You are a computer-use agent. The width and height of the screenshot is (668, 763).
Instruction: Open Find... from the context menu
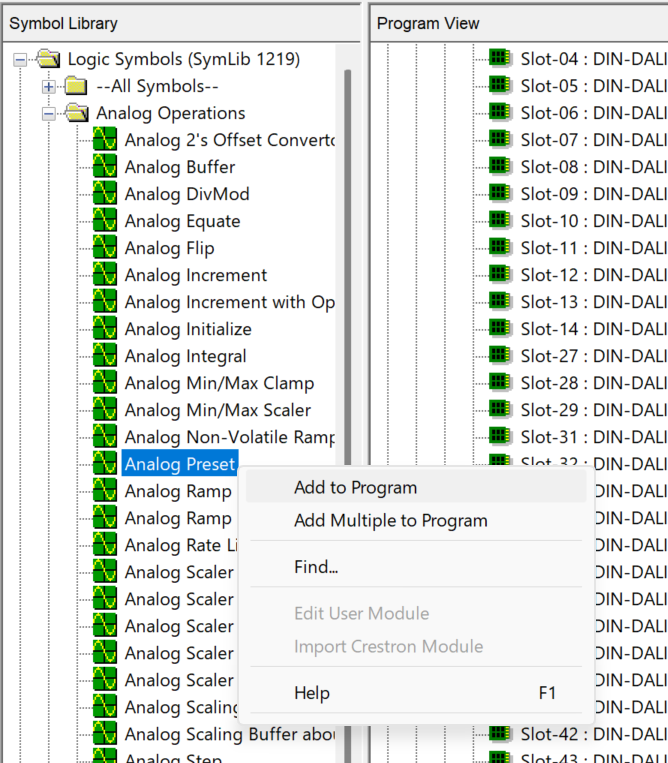click(316, 567)
